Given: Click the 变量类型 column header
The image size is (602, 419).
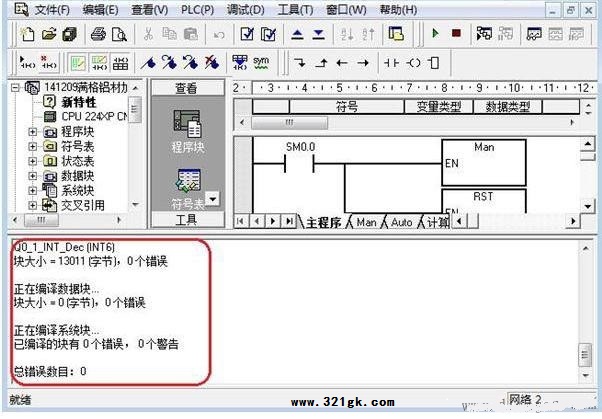Looking at the screenshot, I should click(x=438, y=106).
